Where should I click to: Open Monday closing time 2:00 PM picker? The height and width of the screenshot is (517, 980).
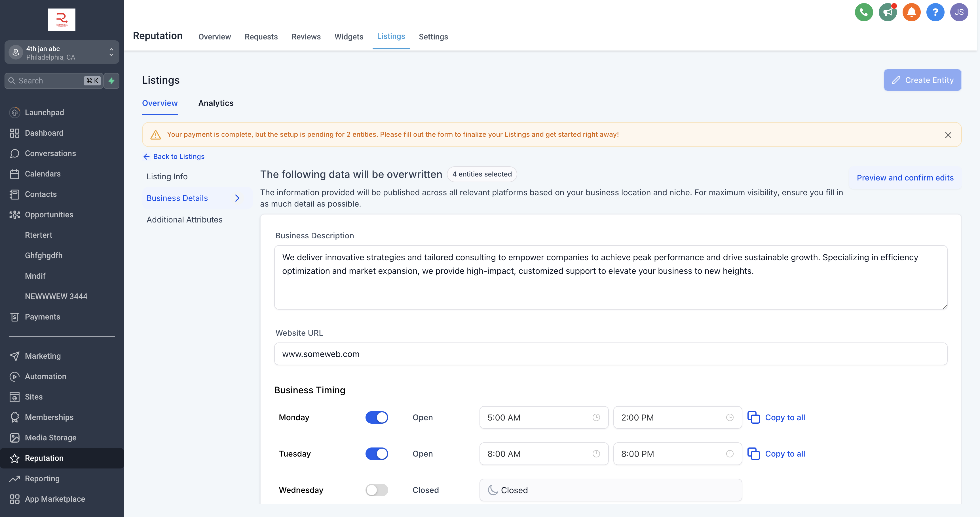[677, 418]
